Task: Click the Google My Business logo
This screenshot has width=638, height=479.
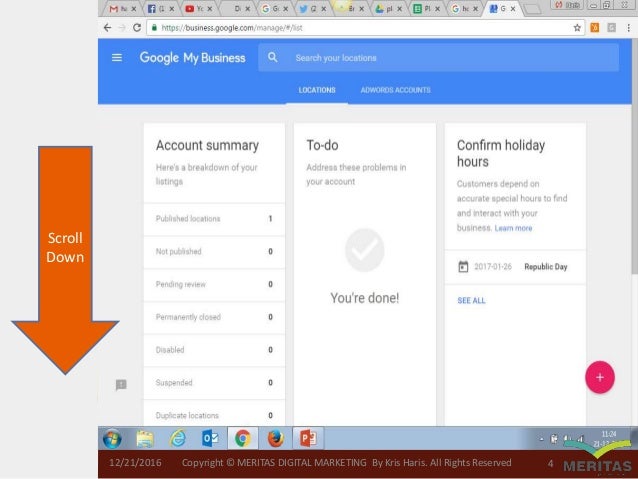Action: (x=192, y=58)
